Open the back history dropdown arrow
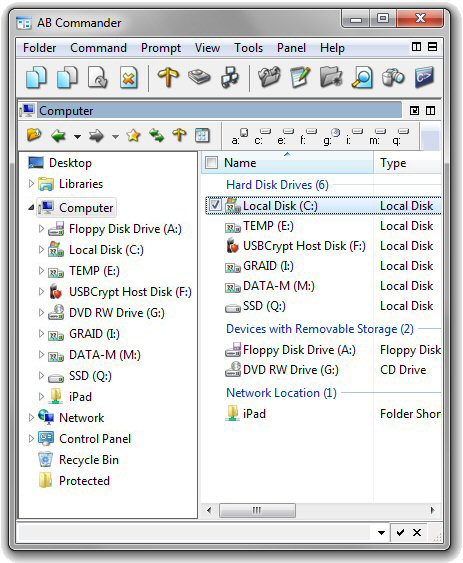 pyautogui.click(x=77, y=136)
